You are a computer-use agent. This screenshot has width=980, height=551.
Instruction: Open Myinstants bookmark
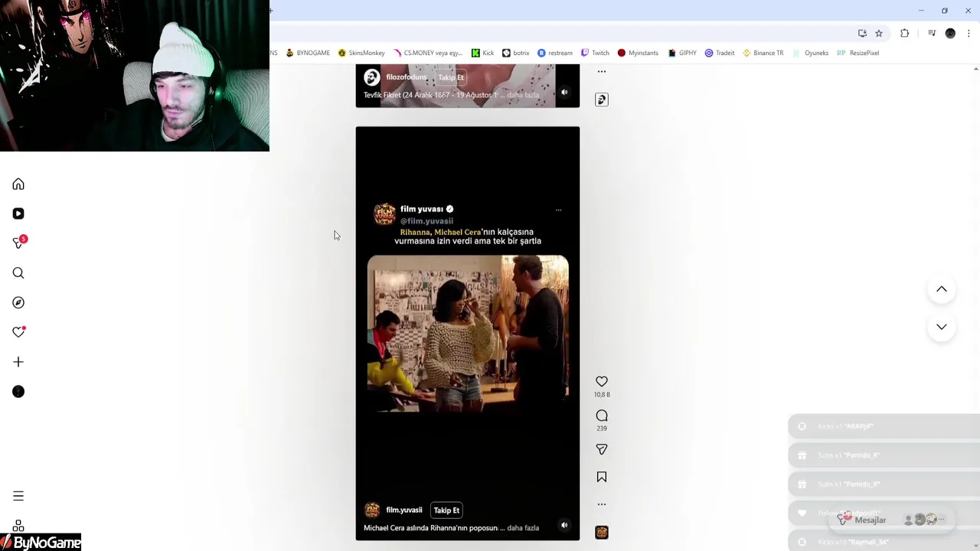coord(638,53)
